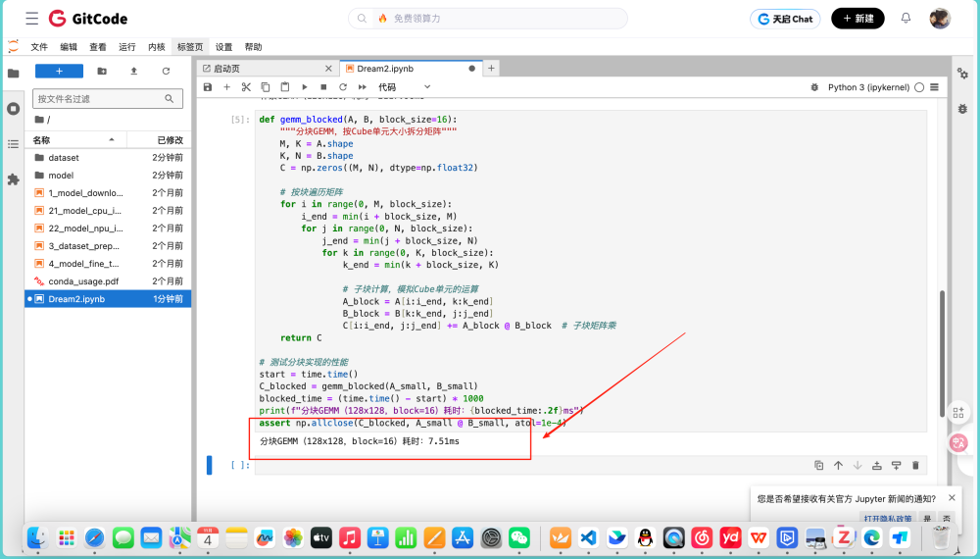Screen dimensions: 980x559
Task: Save the notebook with the toolbar disk icon
Action: pyautogui.click(x=208, y=87)
